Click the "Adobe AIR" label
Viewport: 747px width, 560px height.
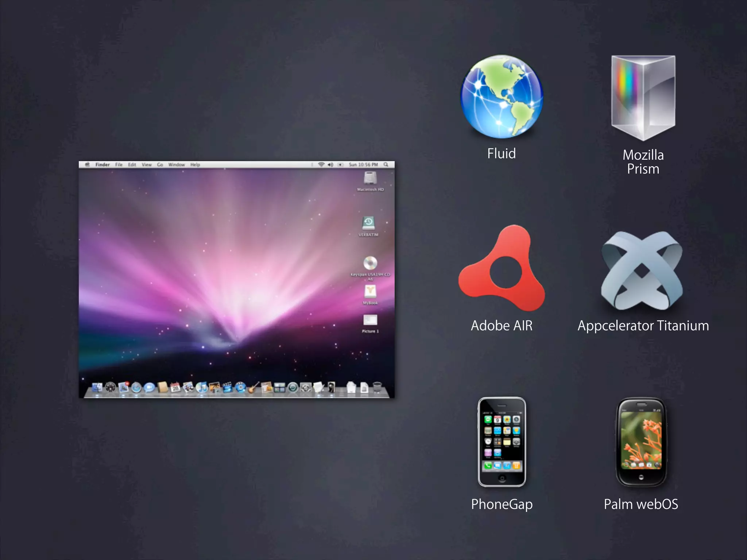[502, 326]
